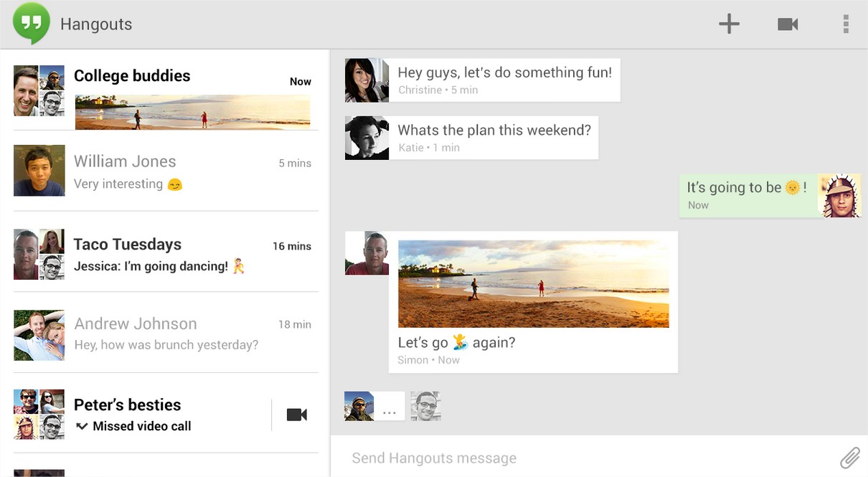Start a video call from top bar
The width and height of the screenshot is (868, 477).
click(x=788, y=24)
